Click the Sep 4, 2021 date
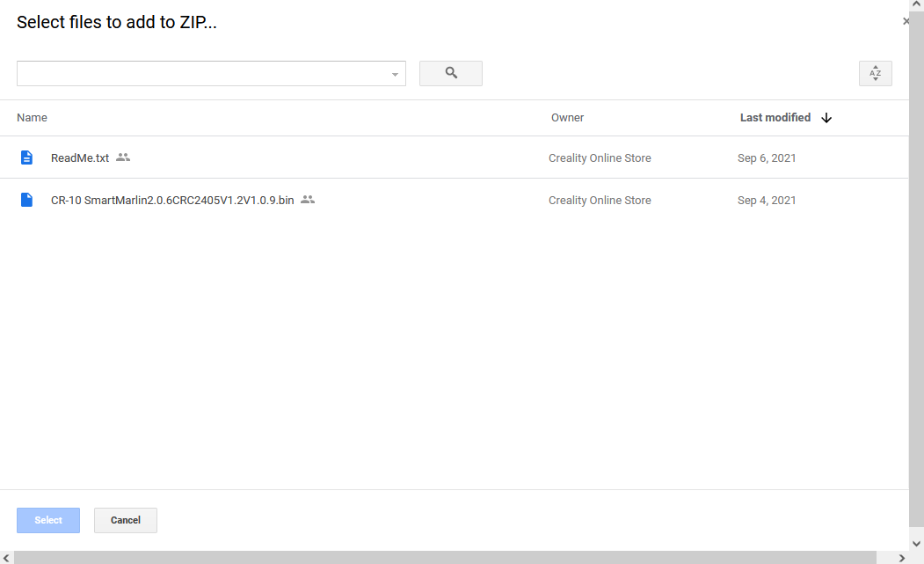 point(766,201)
